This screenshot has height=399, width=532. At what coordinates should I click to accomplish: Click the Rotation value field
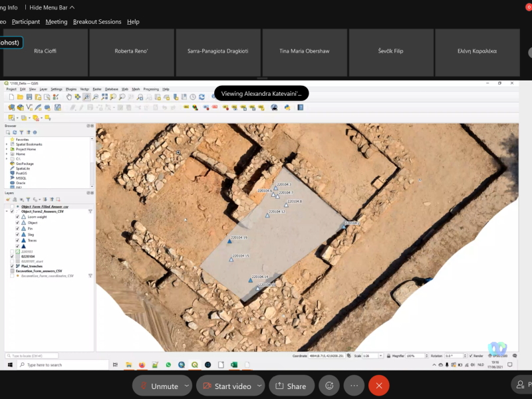pyautogui.click(x=454, y=356)
